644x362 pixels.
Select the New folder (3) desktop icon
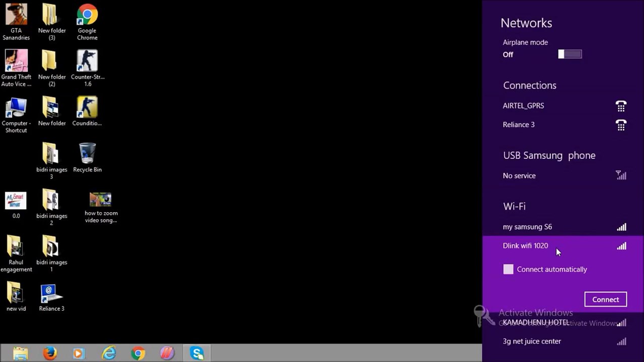coord(52,22)
